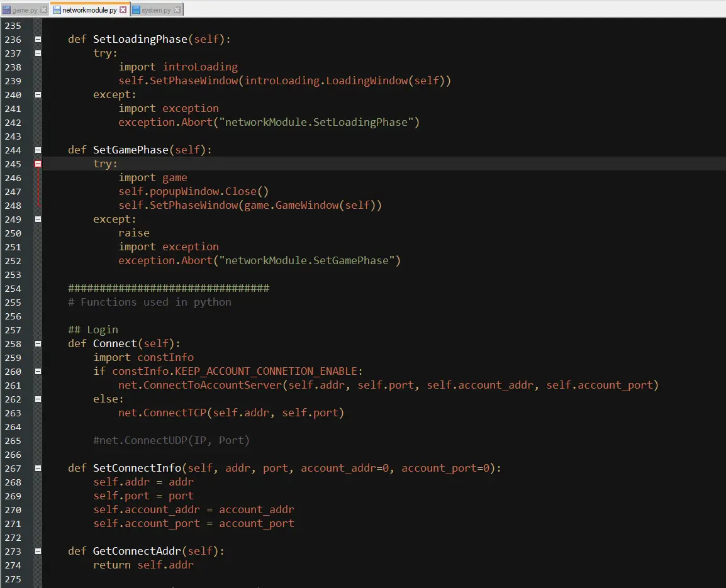Close the game.py tab
Image resolution: width=726 pixels, height=588 pixels.
point(43,10)
